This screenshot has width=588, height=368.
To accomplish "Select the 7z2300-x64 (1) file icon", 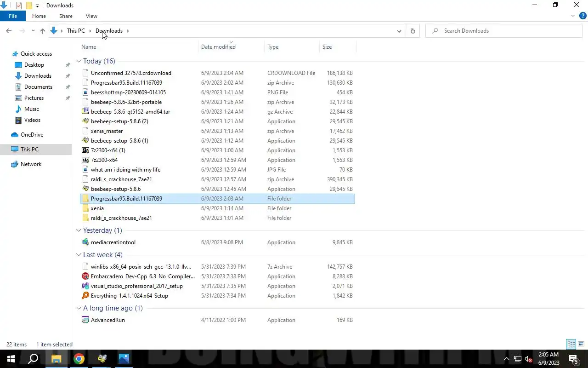I will [85, 150].
